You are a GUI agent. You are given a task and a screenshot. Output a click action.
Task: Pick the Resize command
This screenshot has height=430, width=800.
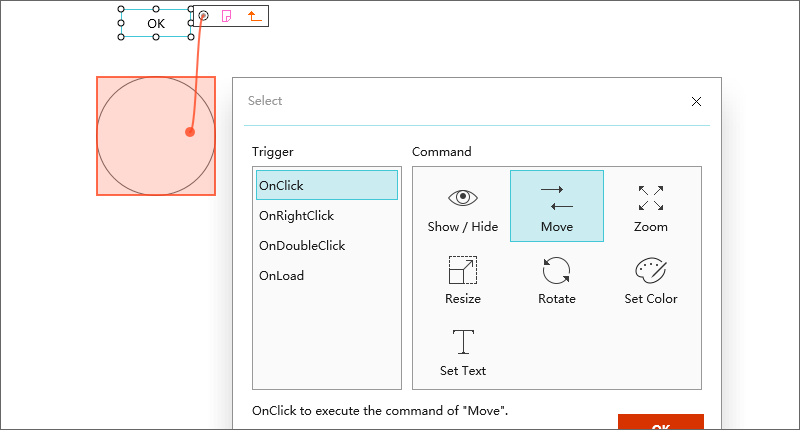coord(462,279)
